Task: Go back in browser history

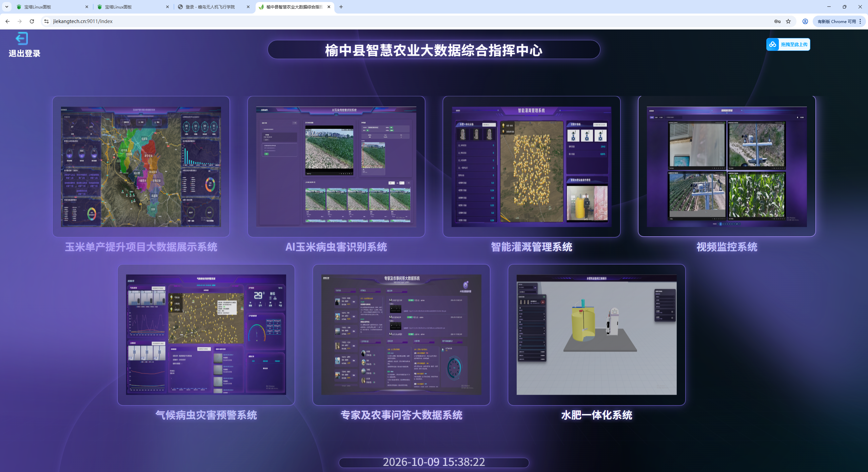Action: [x=7, y=21]
